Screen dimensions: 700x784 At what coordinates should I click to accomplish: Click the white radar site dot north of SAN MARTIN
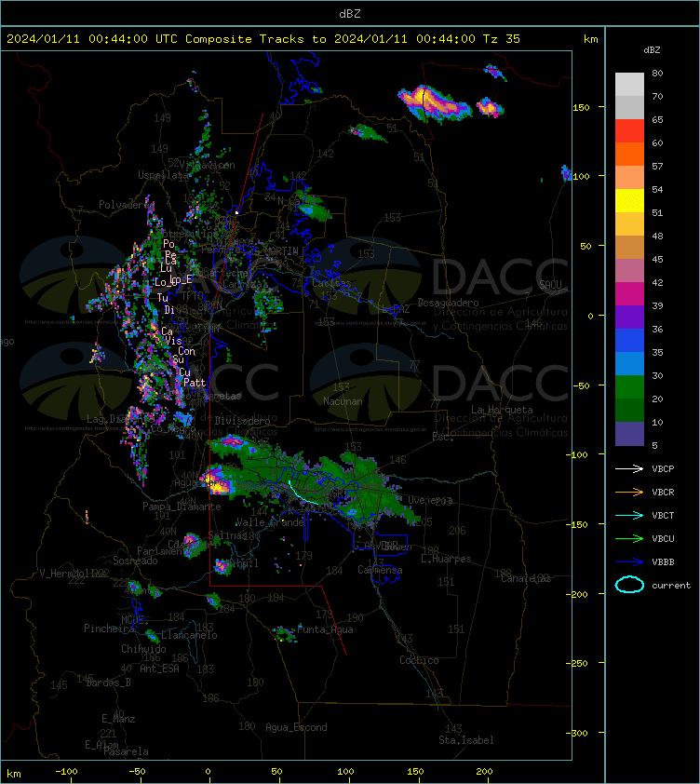(237, 212)
